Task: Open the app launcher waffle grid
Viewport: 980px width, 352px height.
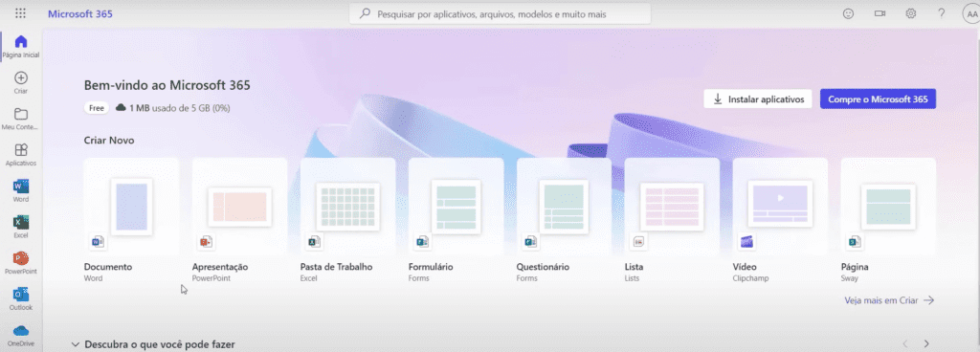Action: (x=21, y=13)
